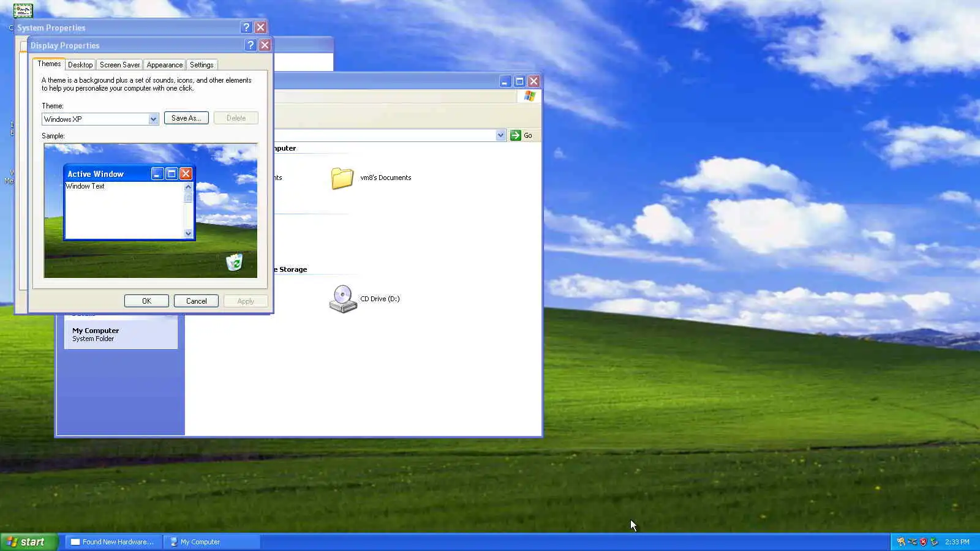This screenshot has width=980, height=551.
Task: Open the desktop icon above System Properties
Action: 23,10
